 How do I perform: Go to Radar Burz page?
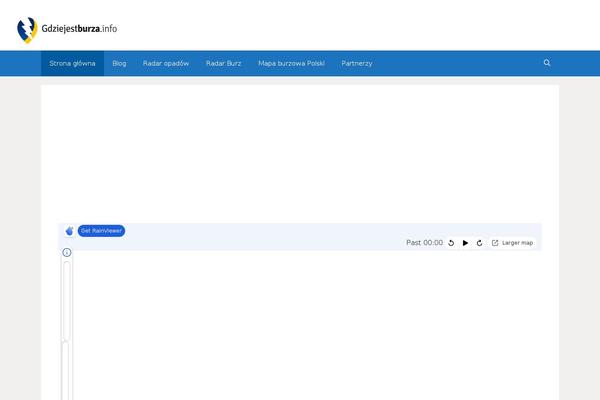click(223, 64)
